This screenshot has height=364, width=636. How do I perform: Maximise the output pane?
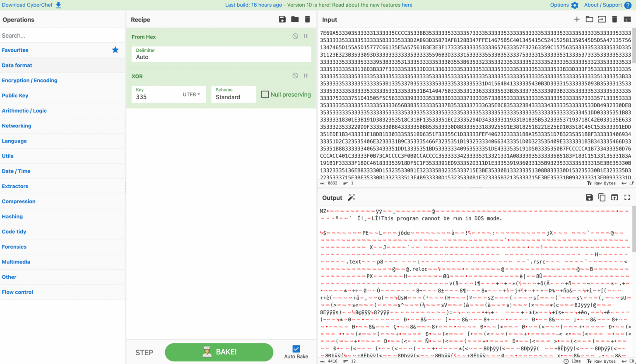627,198
